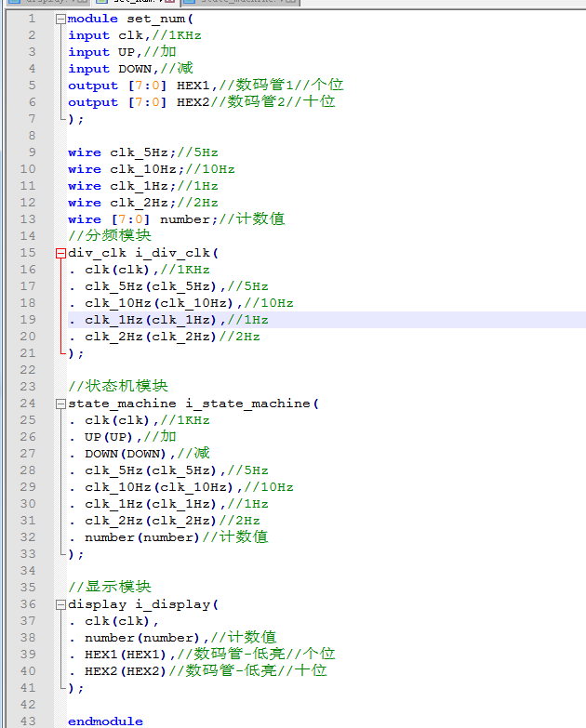Click the 'wire clk_10Hz;' line
This screenshot has height=728, width=586.
126,169
